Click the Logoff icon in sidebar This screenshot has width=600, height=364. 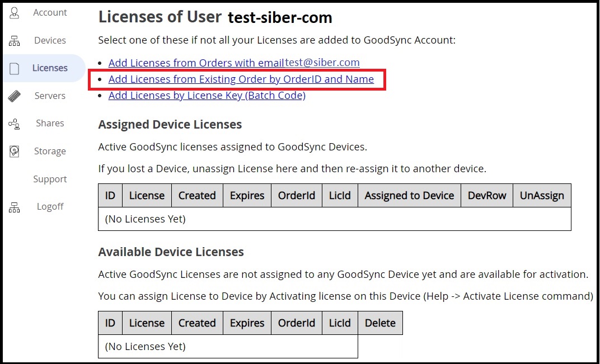click(15, 207)
